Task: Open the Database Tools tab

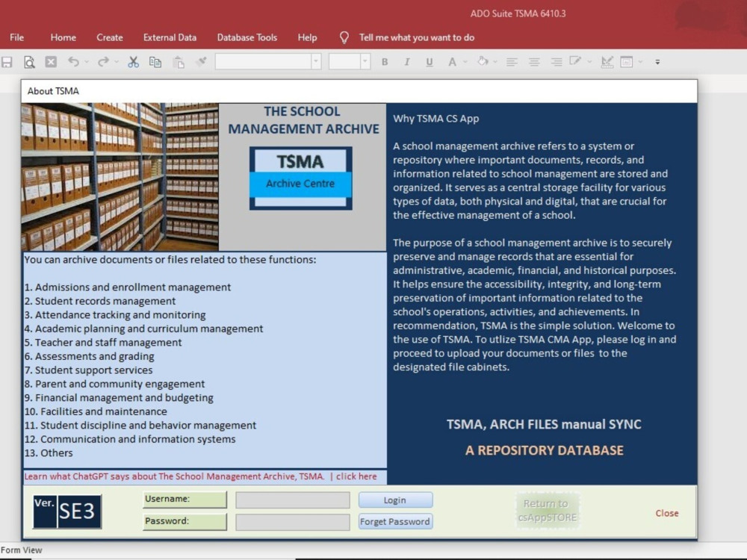Action: 247,37
